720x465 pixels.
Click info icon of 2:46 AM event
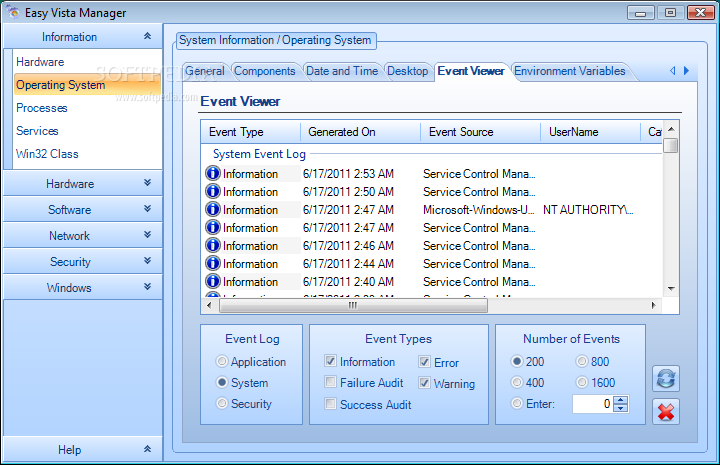pyautogui.click(x=213, y=246)
